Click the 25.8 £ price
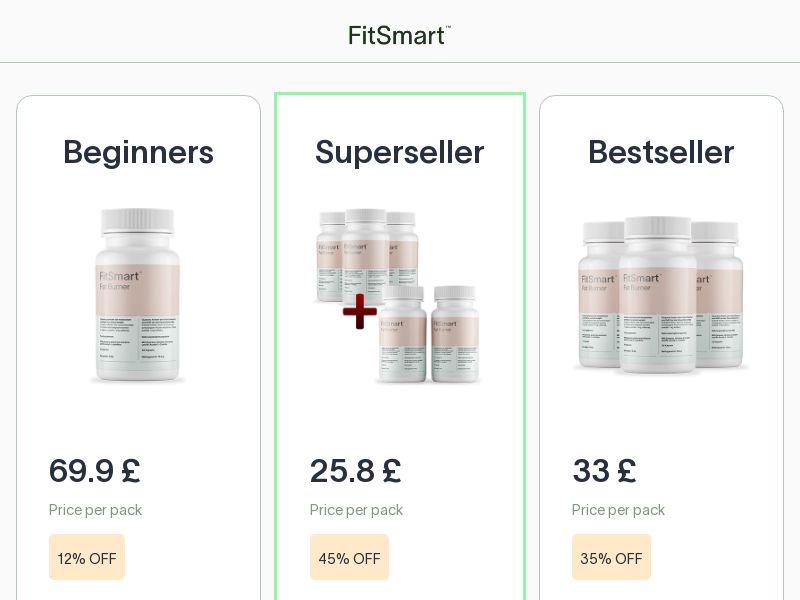800x600 pixels. coord(355,470)
